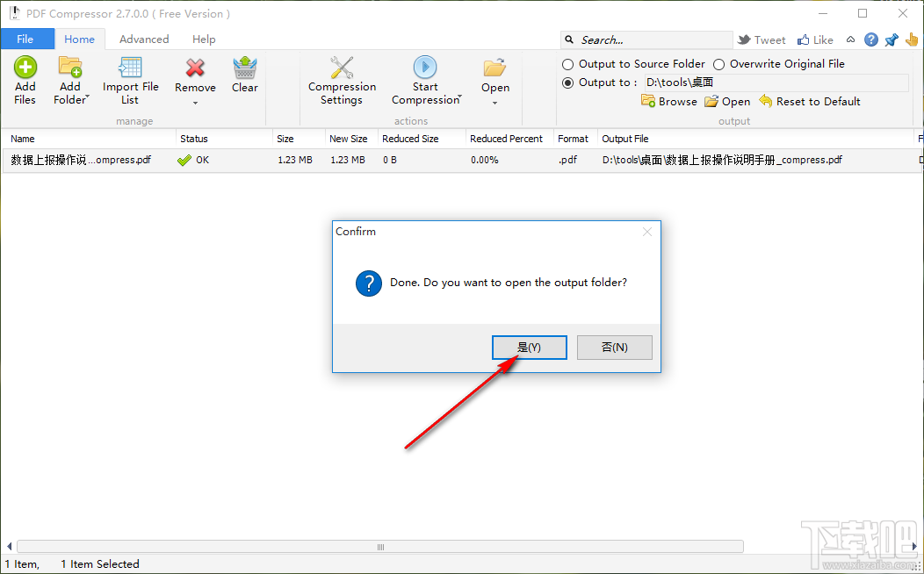Select the Output to radio button

coord(567,83)
